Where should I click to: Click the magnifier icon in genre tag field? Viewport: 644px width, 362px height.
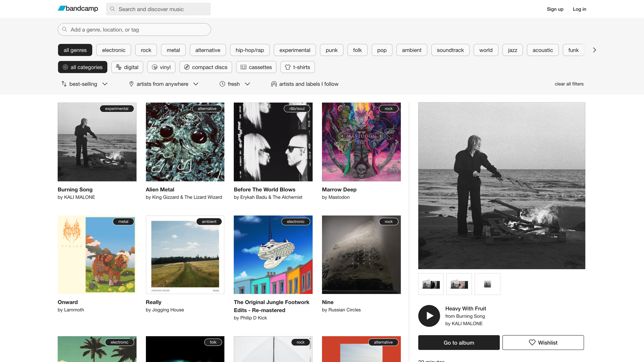click(x=65, y=29)
